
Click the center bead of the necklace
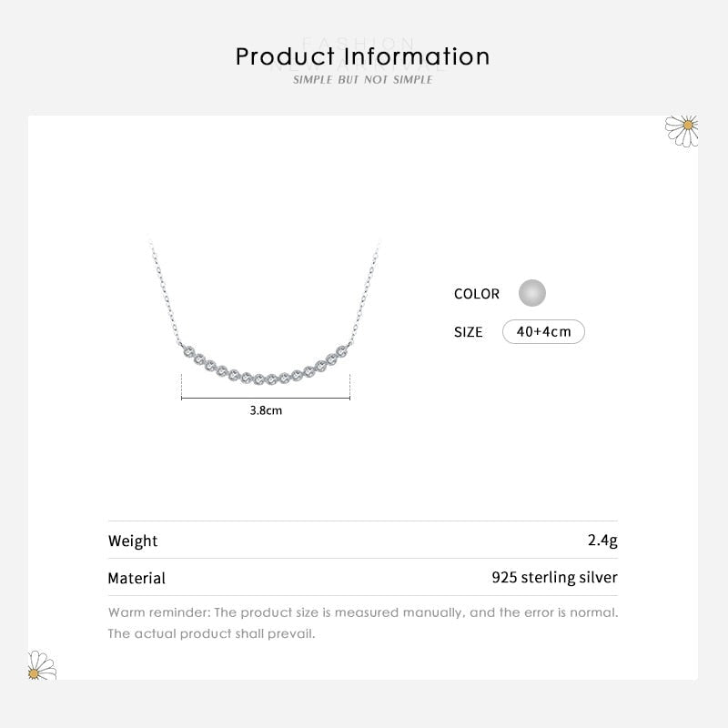(265, 376)
